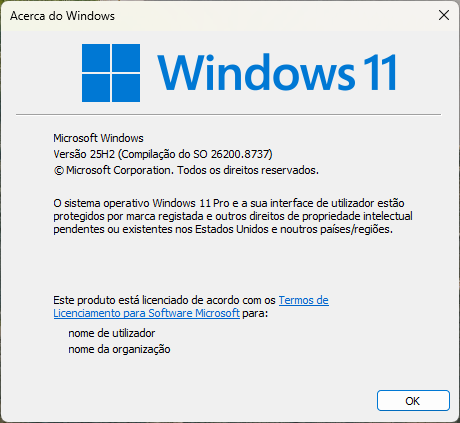Viewport: 460px width, 423px height.
Task: Click 'nome da organização' text
Action: pyautogui.click(x=119, y=349)
